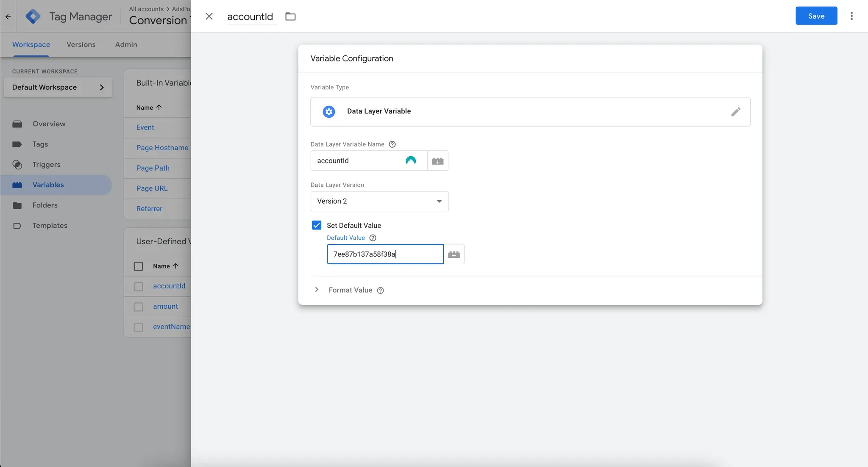
Task: Open help for Data Layer Variable Name
Action: click(x=392, y=144)
